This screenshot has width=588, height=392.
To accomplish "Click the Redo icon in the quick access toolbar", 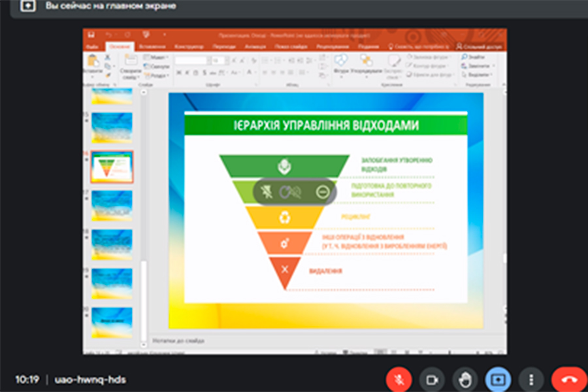I will [127, 35].
